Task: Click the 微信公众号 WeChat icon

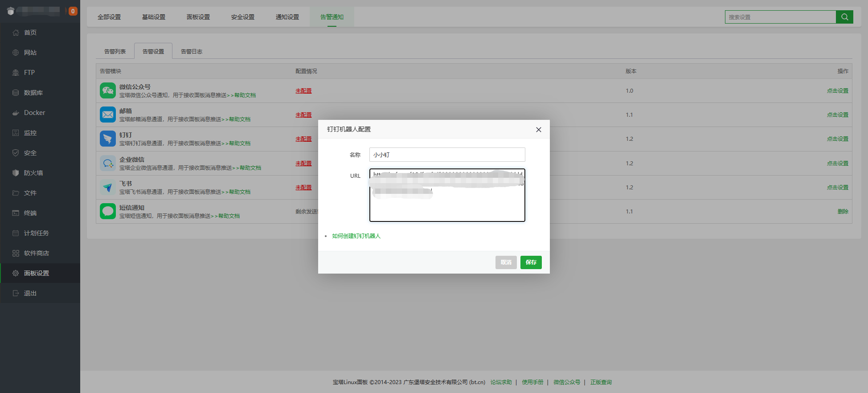Action: point(108,90)
